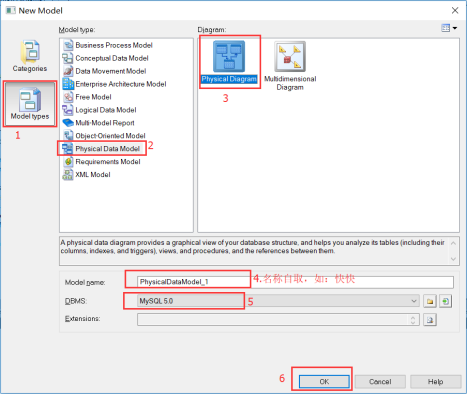The image size is (468, 394).
Task: Open the Help button
Action: [436, 382]
